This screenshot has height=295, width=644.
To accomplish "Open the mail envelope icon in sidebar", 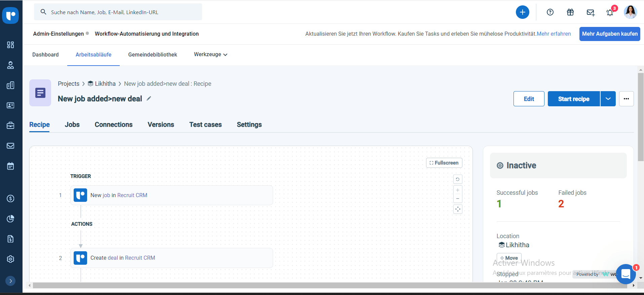I will pos(10,146).
